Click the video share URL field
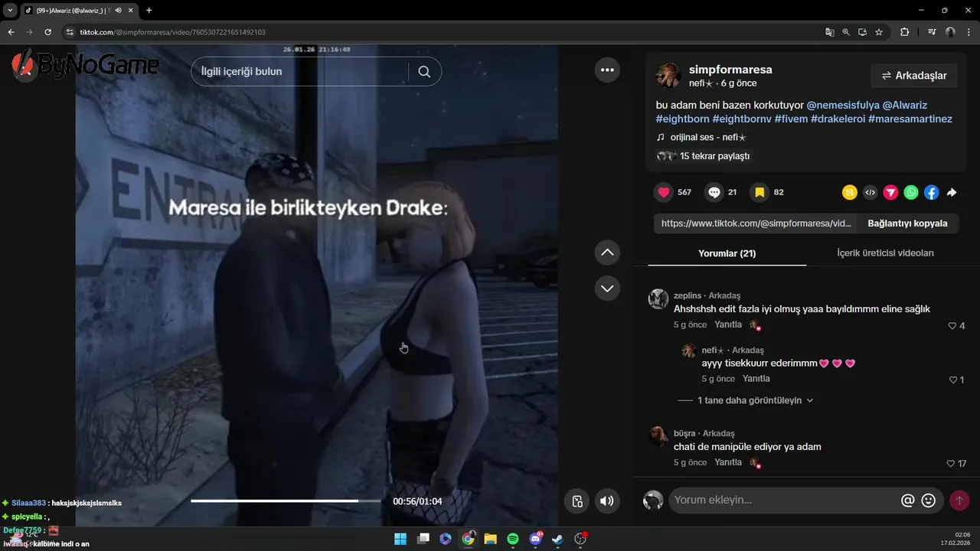This screenshot has width=980, height=551. (x=756, y=223)
